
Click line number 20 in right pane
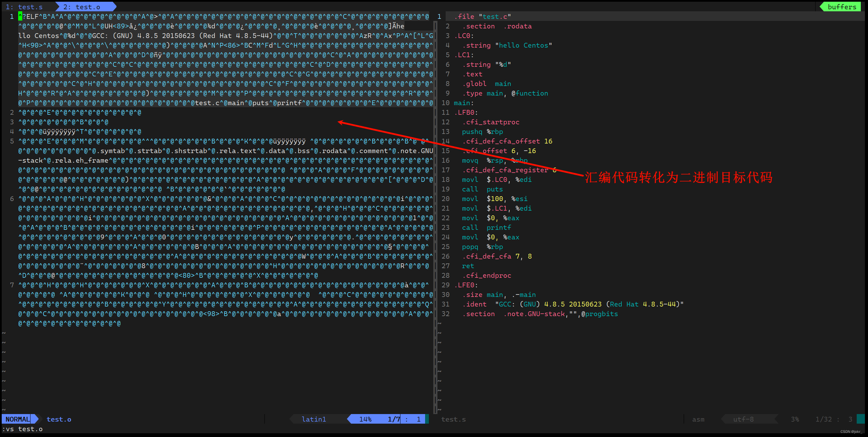445,199
